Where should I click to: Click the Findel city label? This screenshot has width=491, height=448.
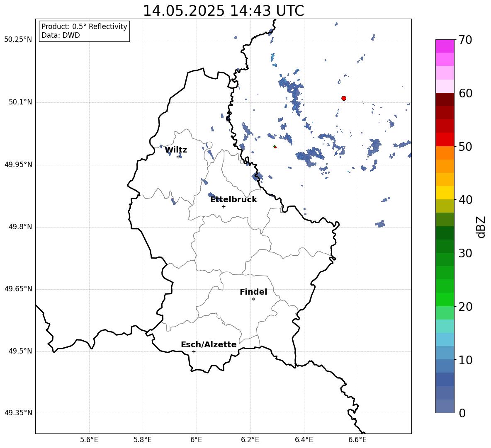coord(253,292)
